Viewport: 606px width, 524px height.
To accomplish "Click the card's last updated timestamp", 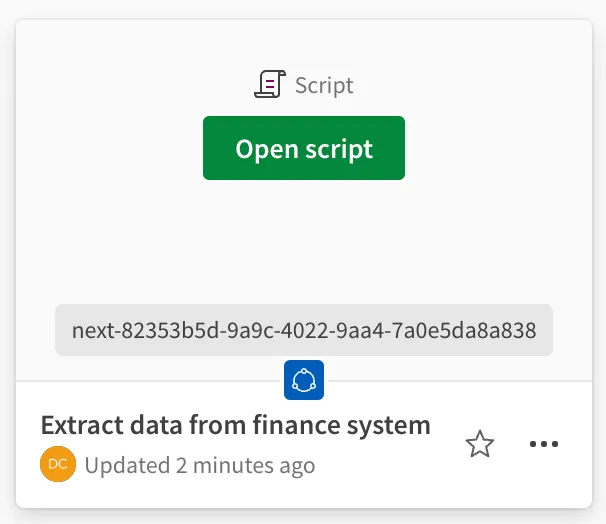I will tap(200, 465).
